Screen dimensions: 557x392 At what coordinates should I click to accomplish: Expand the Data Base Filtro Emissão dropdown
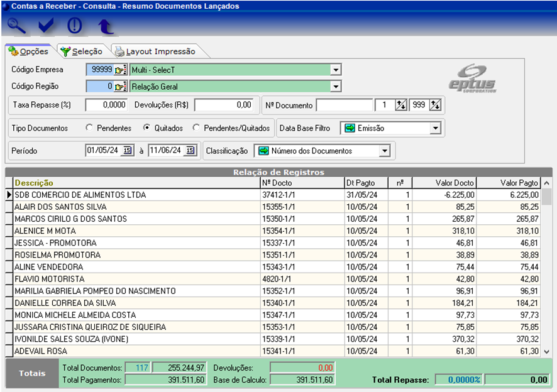tap(435, 128)
